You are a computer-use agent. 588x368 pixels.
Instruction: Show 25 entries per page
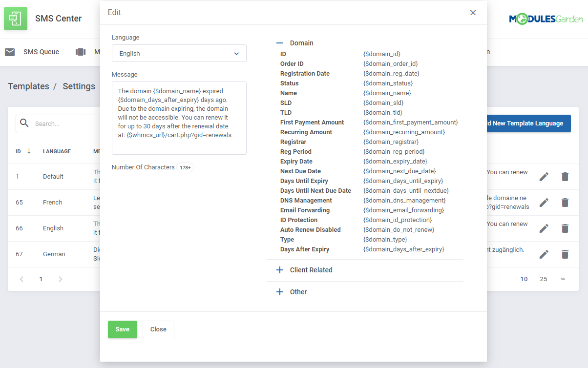point(544,279)
